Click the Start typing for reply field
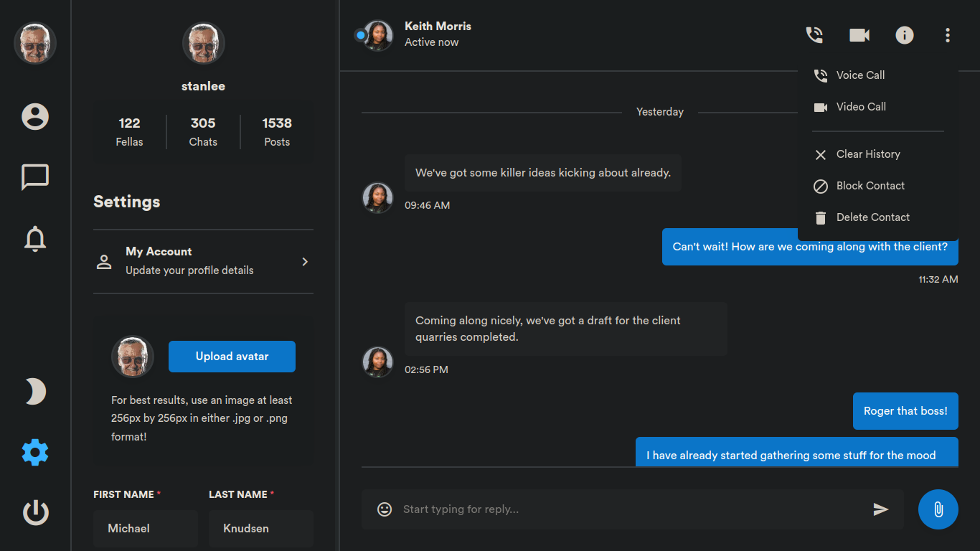980x551 pixels. click(x=631, y=509)
